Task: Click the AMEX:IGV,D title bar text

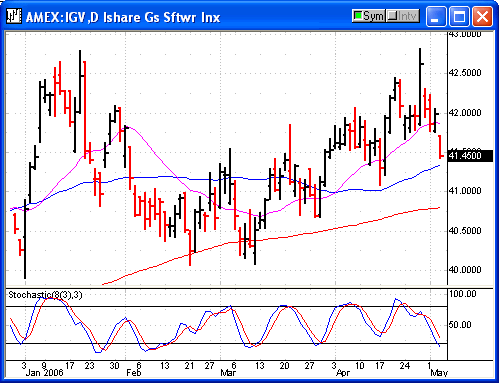Action: click(123, 17)
